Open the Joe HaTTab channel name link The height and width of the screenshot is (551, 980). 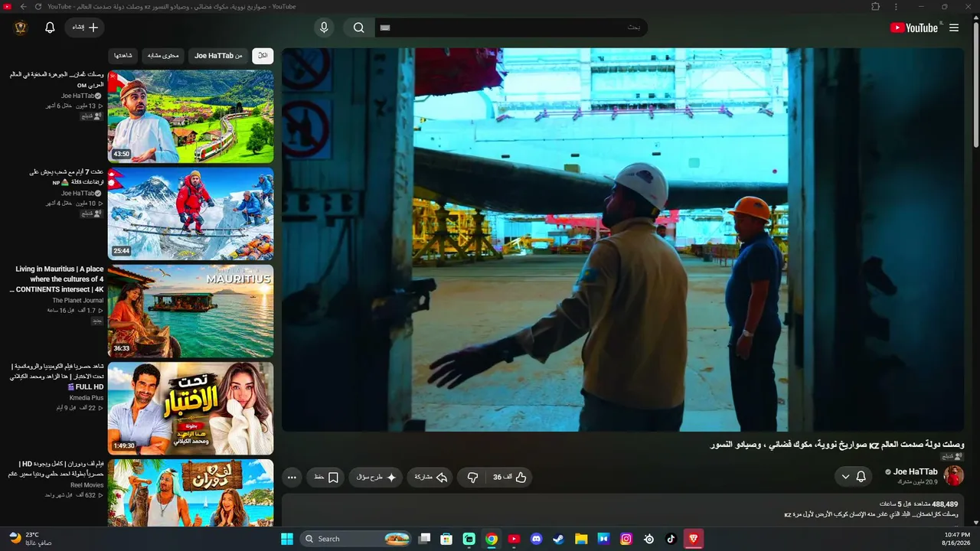click(915, 471)
